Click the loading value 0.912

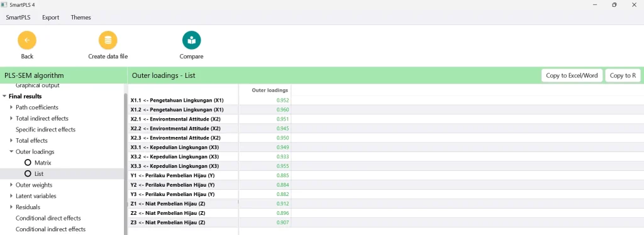pos(282,204)
